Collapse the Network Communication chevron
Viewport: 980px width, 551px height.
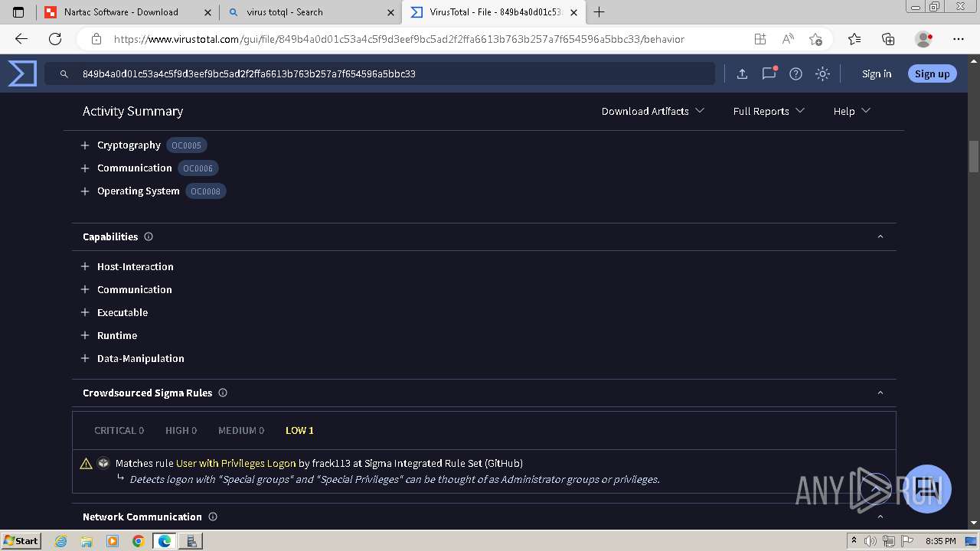pyautogui.click(x=880, y=517)
